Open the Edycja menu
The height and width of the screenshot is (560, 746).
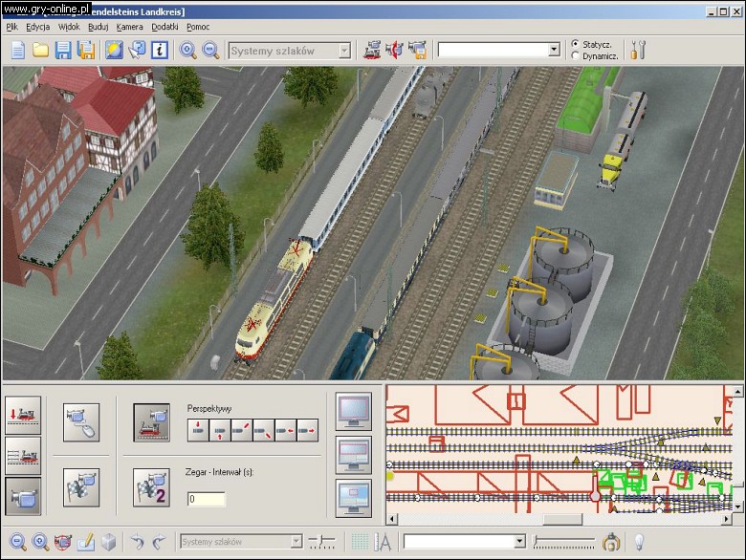(37, 27)
